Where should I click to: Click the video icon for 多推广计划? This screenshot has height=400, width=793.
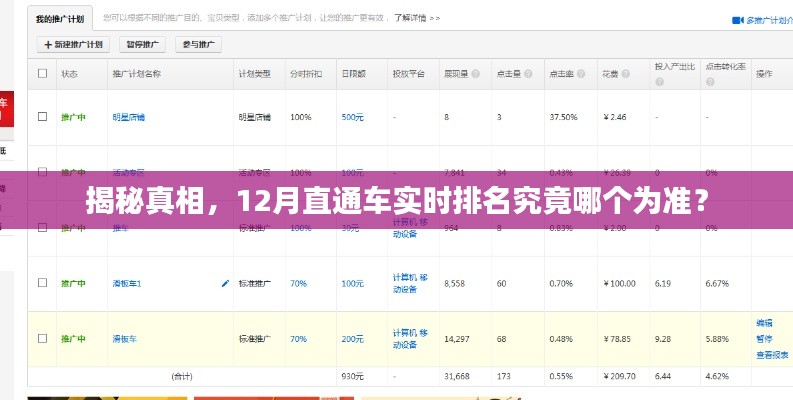coord(738,19)
